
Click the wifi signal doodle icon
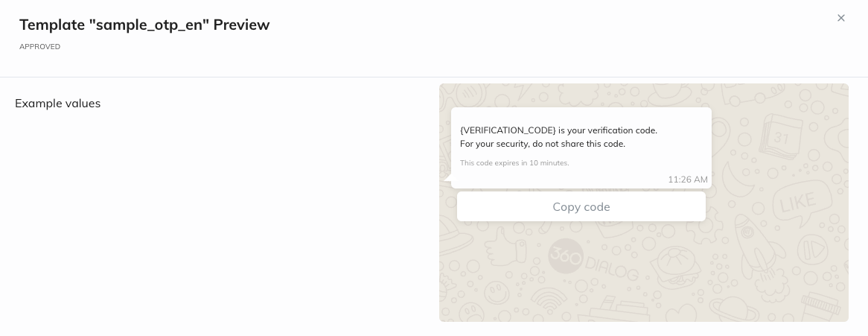point(550,302)
